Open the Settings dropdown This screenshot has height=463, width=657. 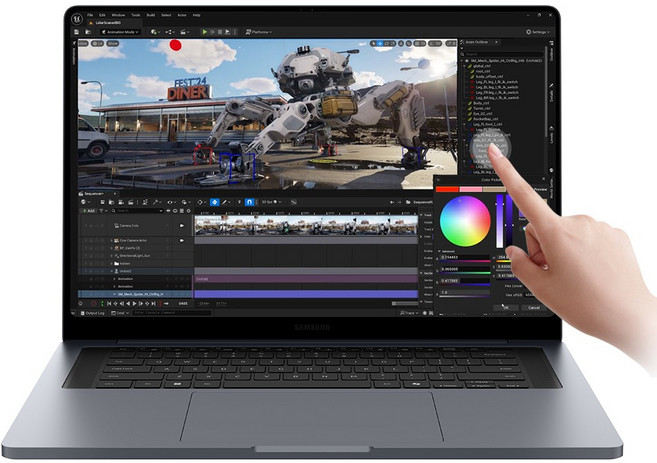(538, 32)
